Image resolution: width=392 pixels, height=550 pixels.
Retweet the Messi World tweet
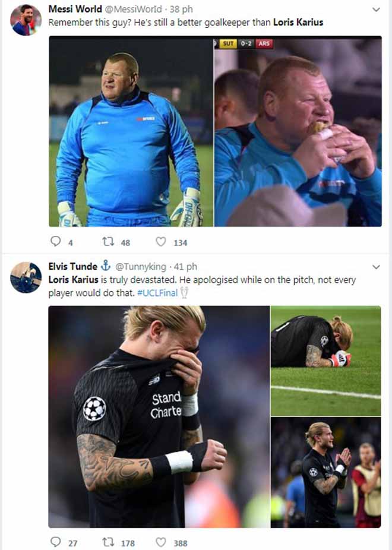109,242
